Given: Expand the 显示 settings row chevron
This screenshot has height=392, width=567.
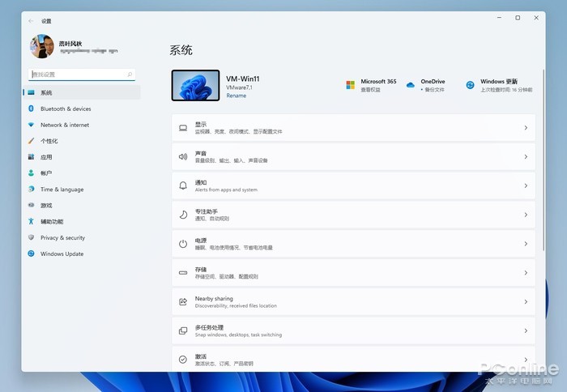Looking at the screenshot, I should click(526, 128).
